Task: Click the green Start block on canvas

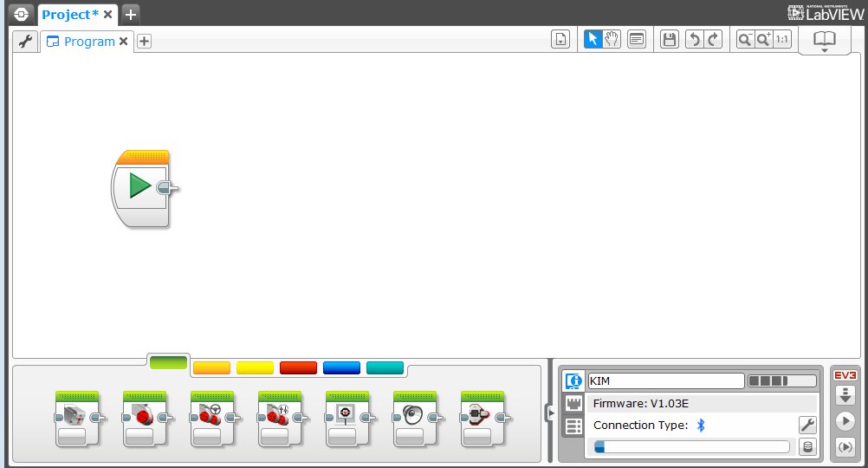Action: pos(141,186)
